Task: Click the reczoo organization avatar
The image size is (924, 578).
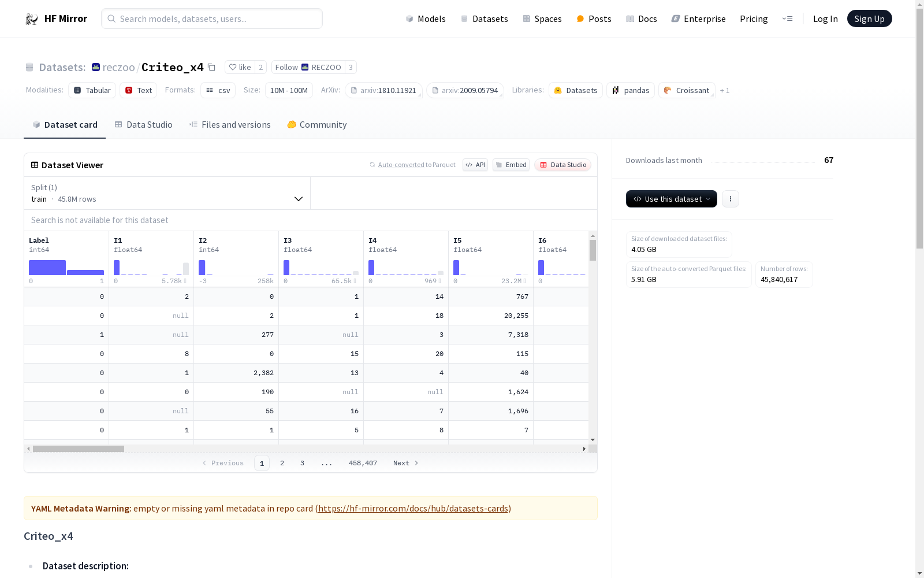Action: point(96,67)
